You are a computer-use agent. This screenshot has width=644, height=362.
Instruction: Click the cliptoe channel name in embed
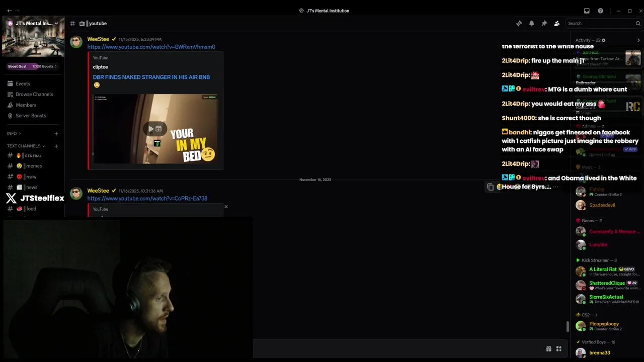[100, 67]
